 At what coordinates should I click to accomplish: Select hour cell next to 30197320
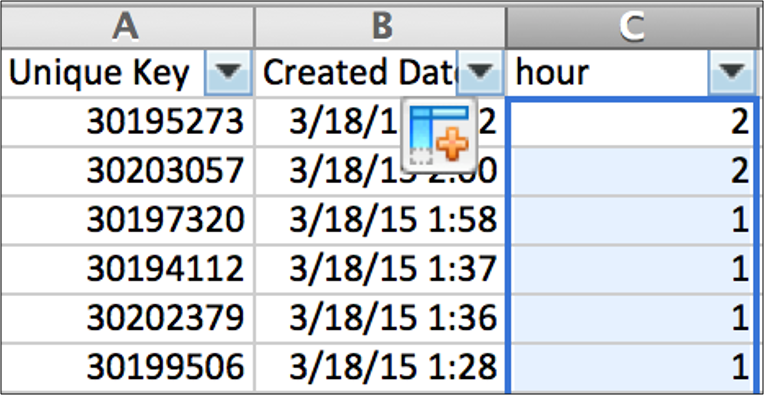click(x=632, y=221)
